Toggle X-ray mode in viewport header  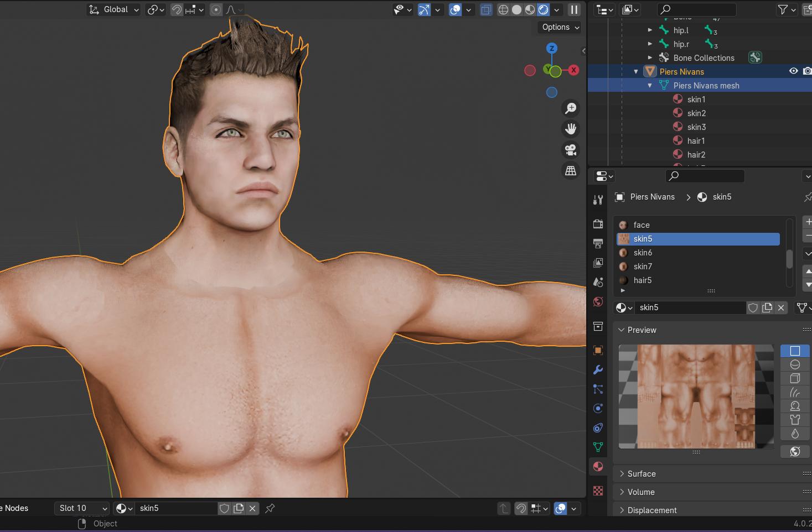point(486,9)
